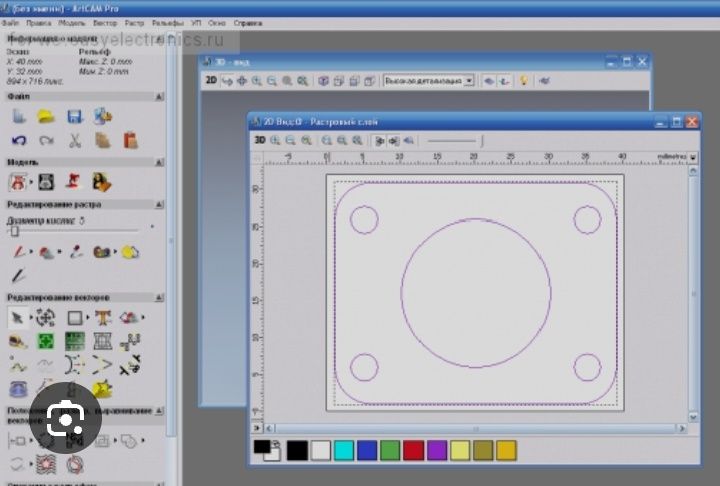Viewport: 720px width, 486px height.
Task: Click the light bulb icon in the 3D view toolbar
Action: click(x=522, y=80)
